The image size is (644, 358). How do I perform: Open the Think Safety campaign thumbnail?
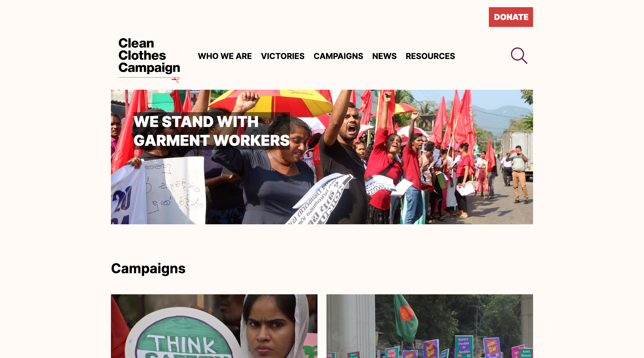click(x=214, y=326)
